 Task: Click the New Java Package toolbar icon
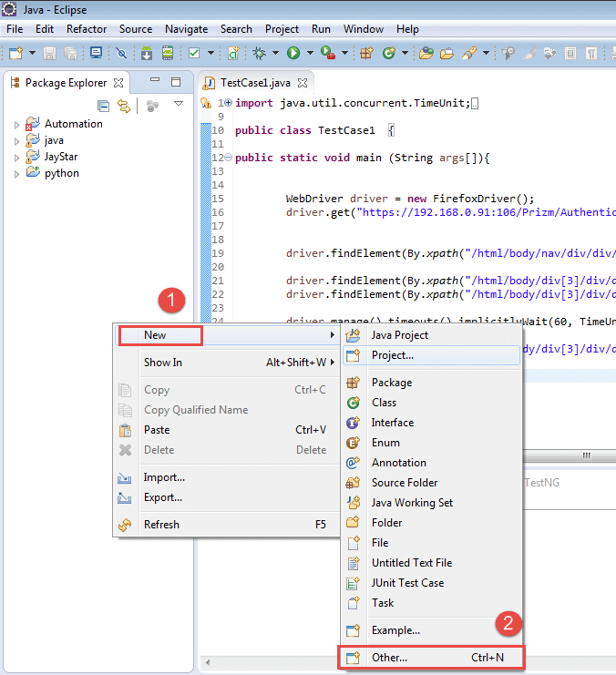(x=365, y=54)
